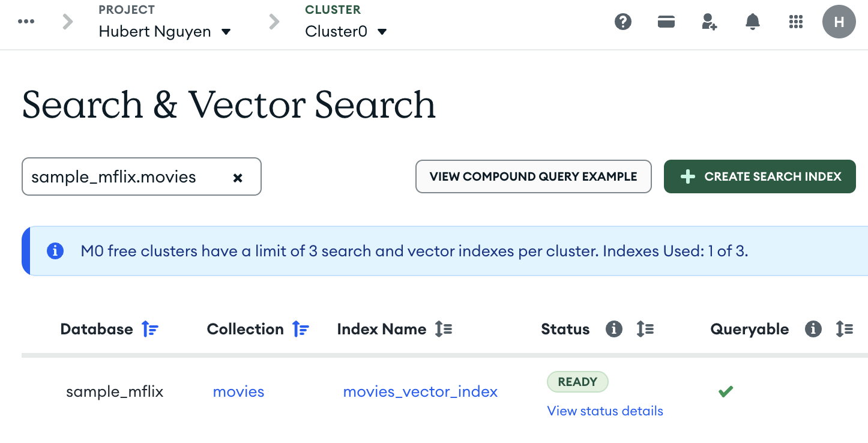
Task: Click the View status details link
Action: (x=605, y=411)
